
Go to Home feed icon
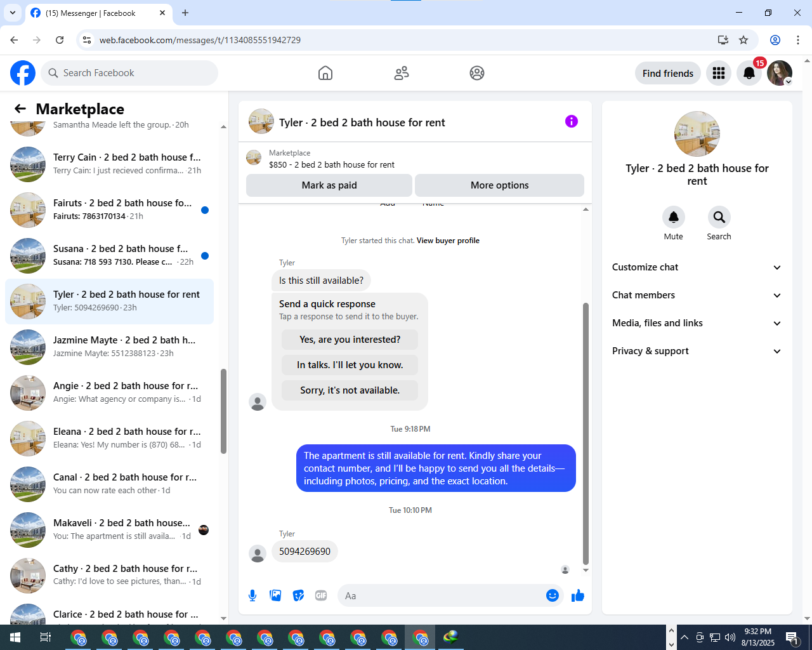click(x=325, y=73)
